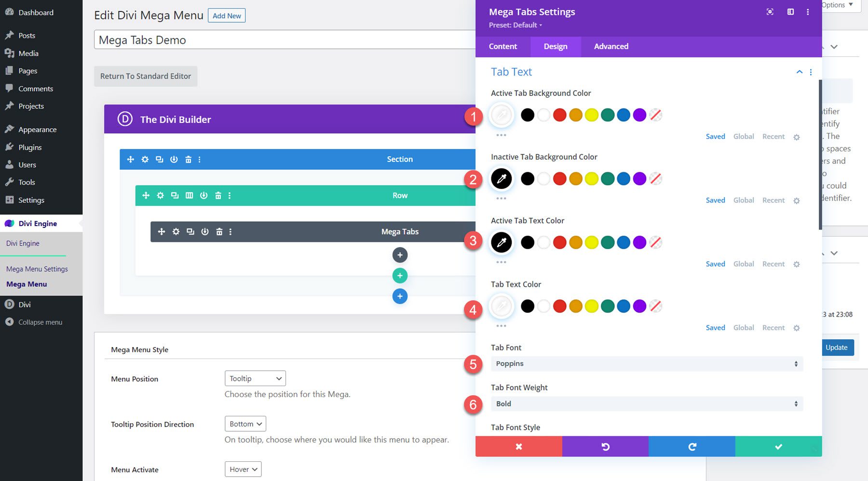Click Return To Standard Editor
Image resolution: width=868 pixels, height=481 pixels.
point(146,76)
